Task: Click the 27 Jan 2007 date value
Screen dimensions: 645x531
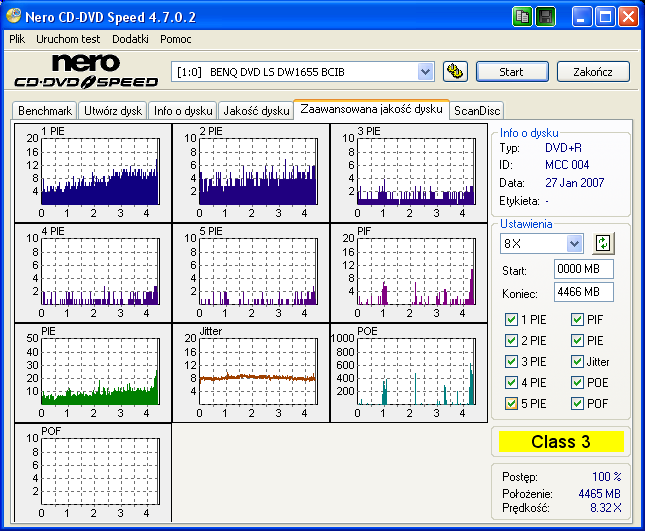Action: (575, 183)
